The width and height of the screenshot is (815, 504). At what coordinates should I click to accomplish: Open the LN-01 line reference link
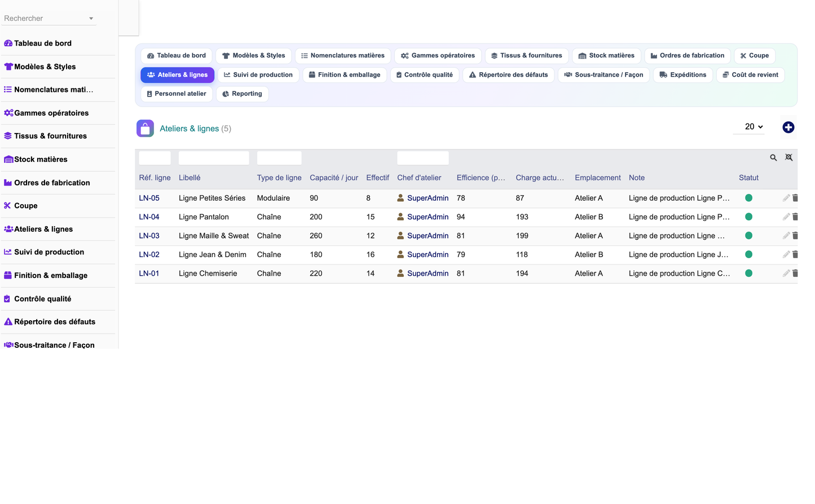tap(149, 273)
